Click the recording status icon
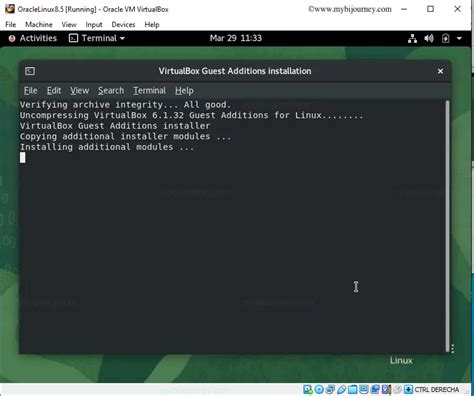This screenshot has height=396, width=474. 375,389
